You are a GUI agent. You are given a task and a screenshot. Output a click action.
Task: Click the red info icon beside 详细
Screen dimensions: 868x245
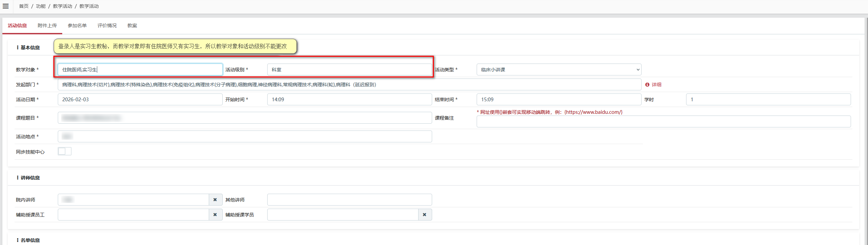click(647, 85)
